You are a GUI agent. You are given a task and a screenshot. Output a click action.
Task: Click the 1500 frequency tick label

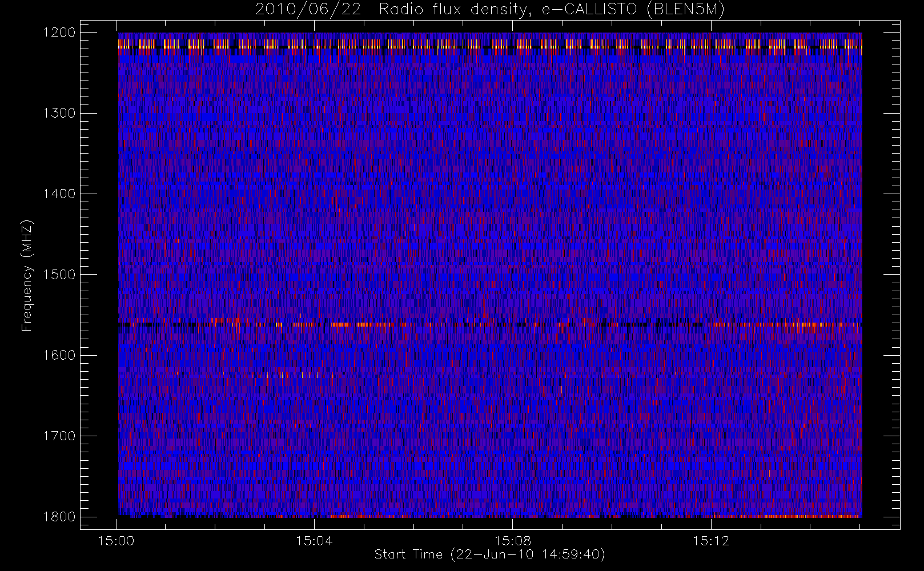(x=59, y=274)
